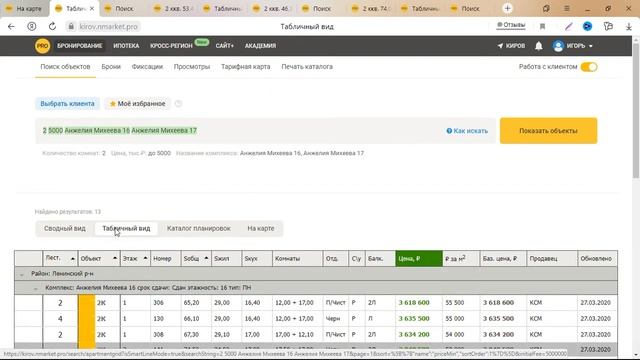
Task: Click the kirov.nmarket.pro address field
Action: (x=108, y=27)
